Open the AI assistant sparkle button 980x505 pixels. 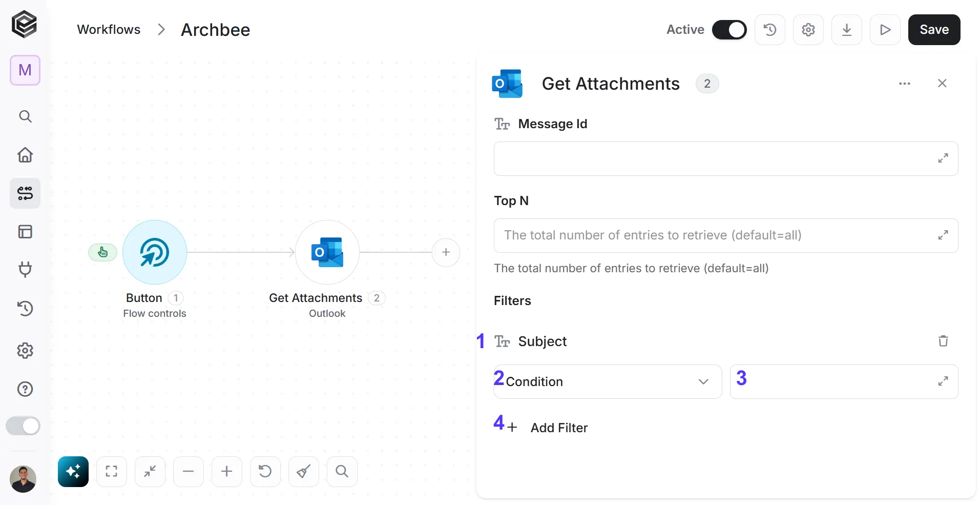pyautogui.click(x=73, y=472)
